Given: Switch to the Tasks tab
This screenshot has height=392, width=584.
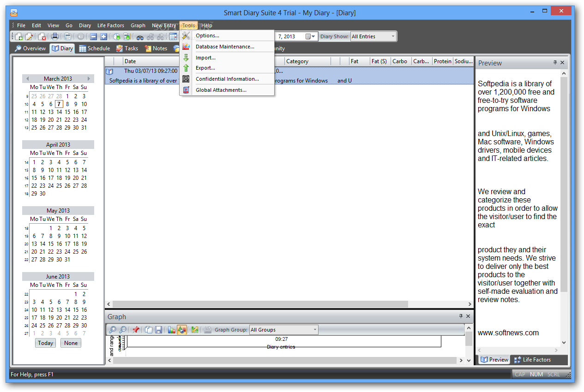Looking at the screenshot, I should (127, 48).
